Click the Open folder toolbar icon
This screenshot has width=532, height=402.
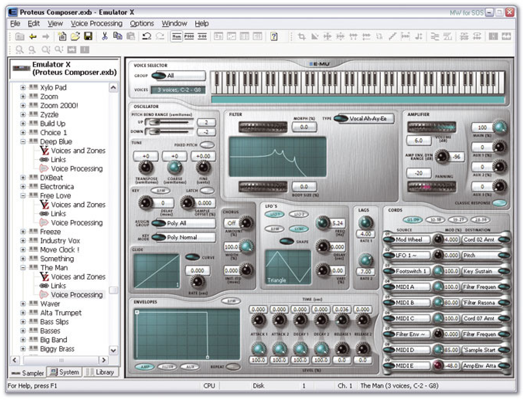pos(75,36)
